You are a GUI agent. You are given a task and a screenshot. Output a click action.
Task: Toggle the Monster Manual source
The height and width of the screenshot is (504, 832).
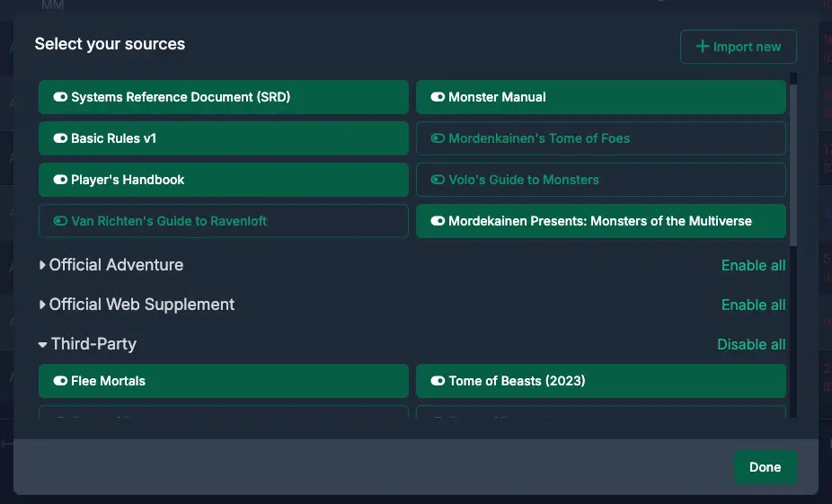(x=601, y=97)
